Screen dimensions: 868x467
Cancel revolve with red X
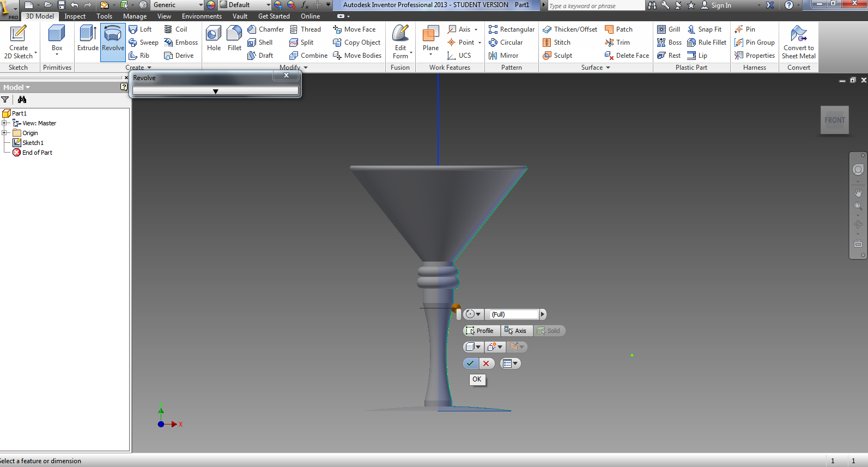486,363
